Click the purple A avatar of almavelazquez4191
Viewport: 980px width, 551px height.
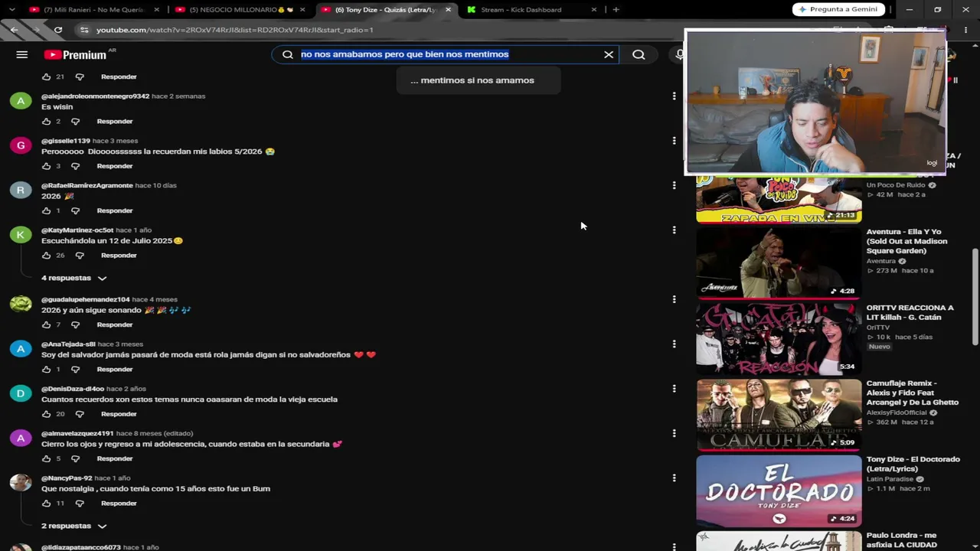pos(21,438)
